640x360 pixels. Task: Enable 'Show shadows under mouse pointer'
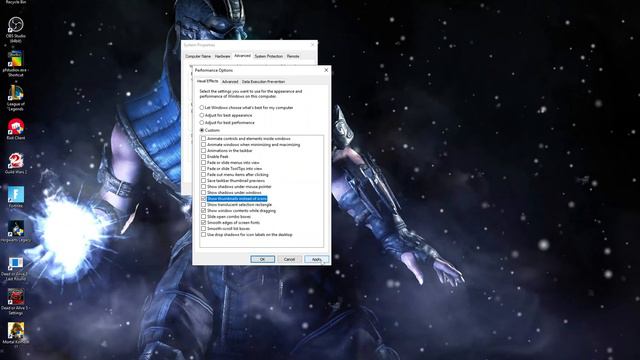pyautogui.click(x=203, y=187)
